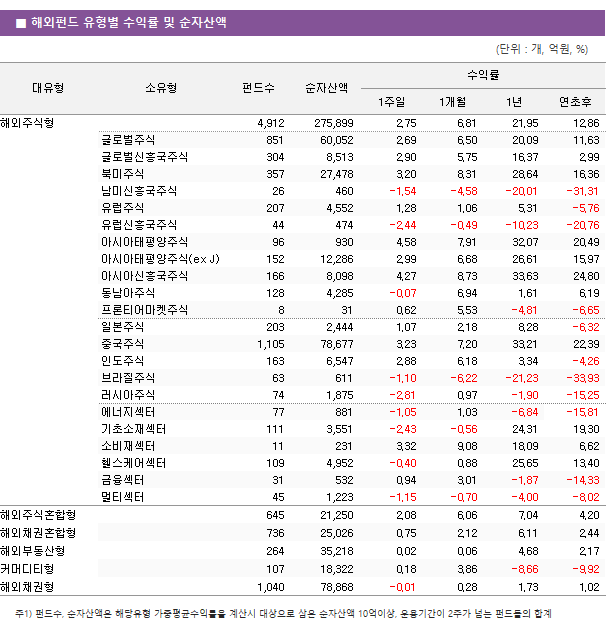Click the '펀드수' column header

[x=258, y=88]
